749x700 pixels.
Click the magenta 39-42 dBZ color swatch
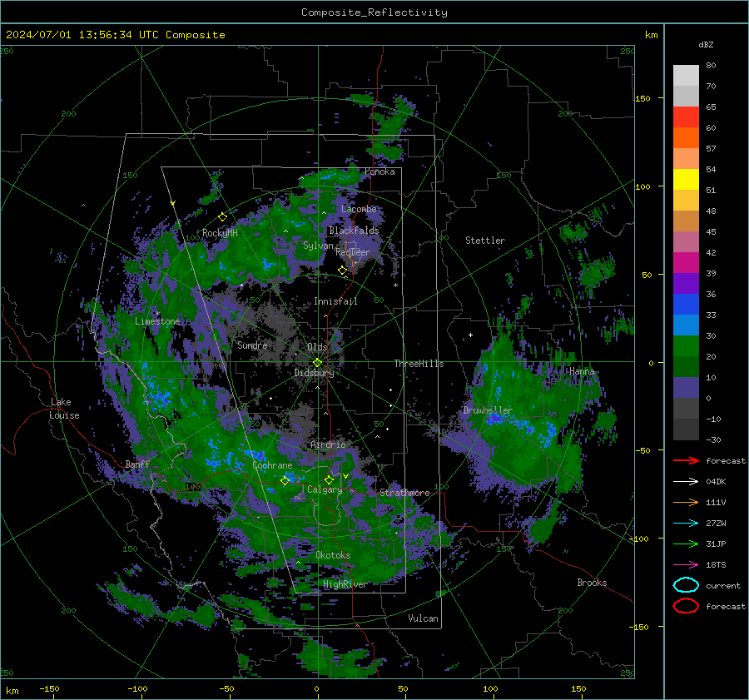[x=686, y=263]
